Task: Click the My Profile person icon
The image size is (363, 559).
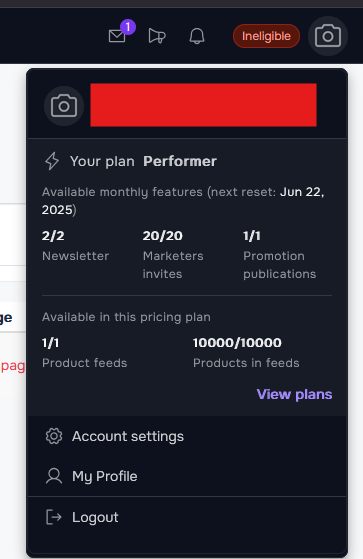Action: (x=54, y=476)
